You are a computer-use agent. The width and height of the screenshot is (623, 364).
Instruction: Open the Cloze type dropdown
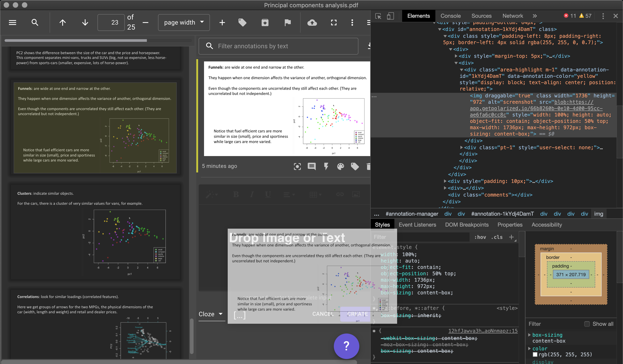211,314
